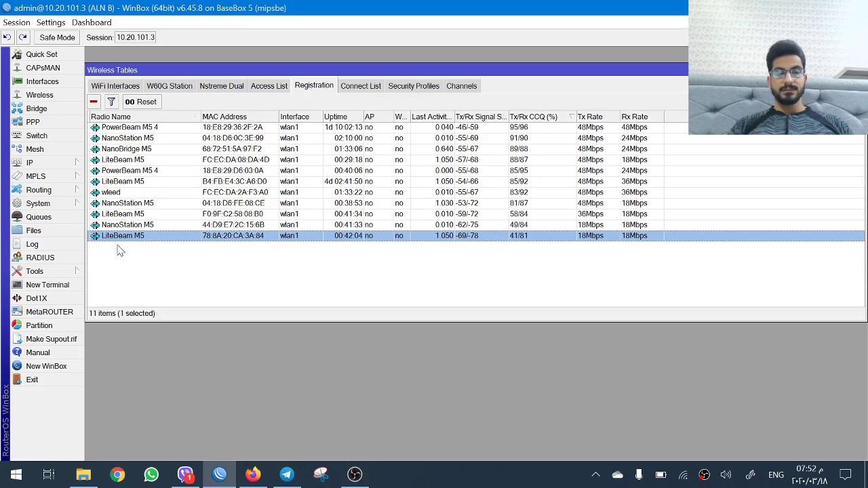Open RADIUS from the sidebar
The height and width of the screenshot is (488, 868).
point(40,258)
